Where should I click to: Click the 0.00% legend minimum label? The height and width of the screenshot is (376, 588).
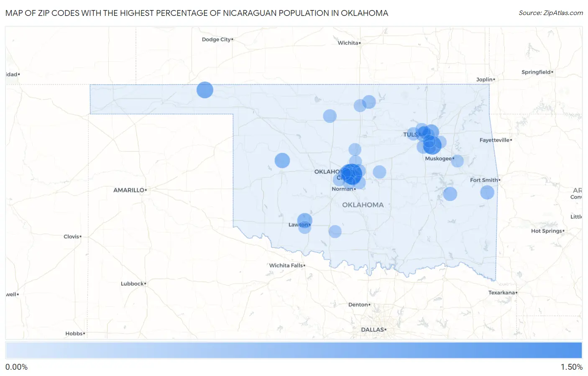(x=16, y=367)
